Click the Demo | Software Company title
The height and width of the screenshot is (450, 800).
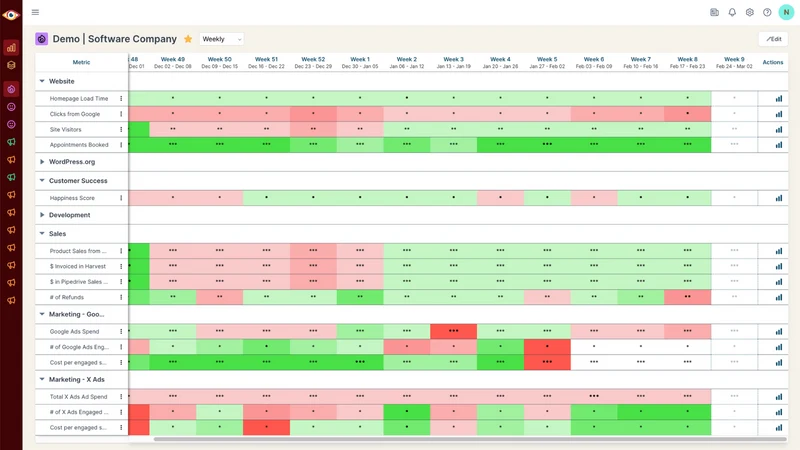(115, 39)
